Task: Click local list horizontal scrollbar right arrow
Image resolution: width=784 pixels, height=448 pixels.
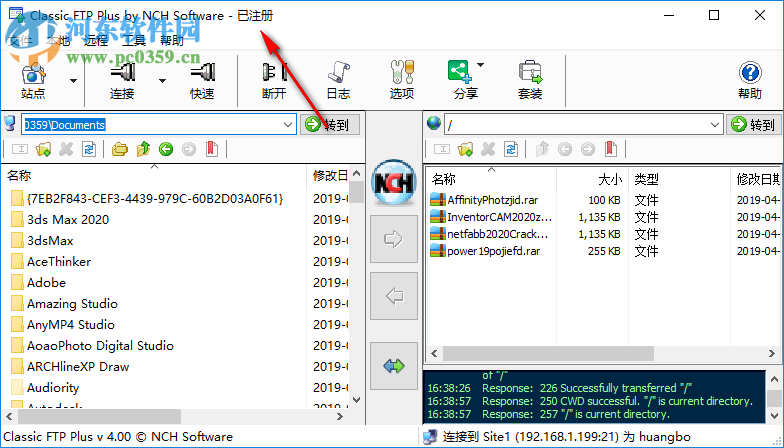Action: pos(340,416)
